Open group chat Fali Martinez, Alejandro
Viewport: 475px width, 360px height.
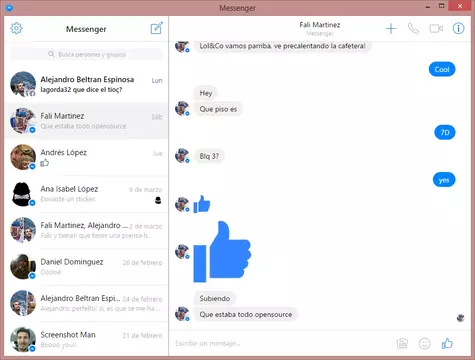pos(86,230)
